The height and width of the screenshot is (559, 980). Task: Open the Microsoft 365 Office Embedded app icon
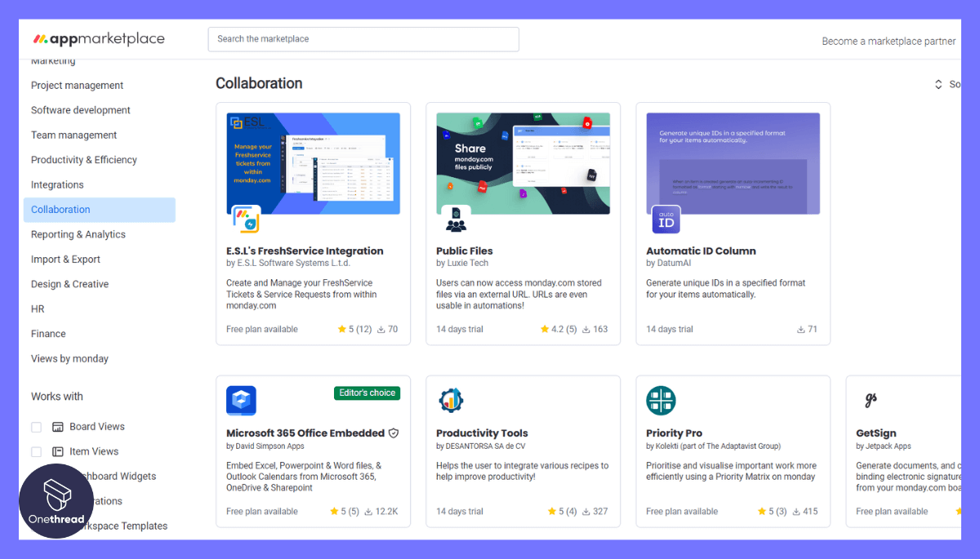click(x=241, y=401)
